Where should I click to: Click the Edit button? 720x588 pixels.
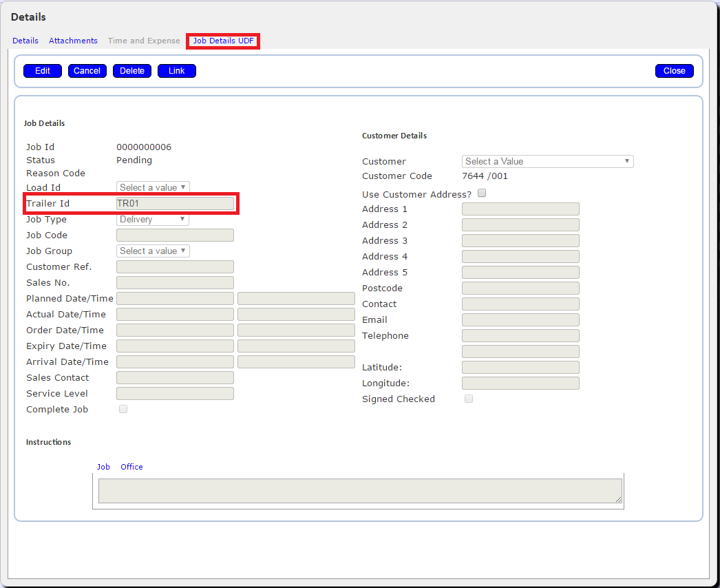[43, 71]
